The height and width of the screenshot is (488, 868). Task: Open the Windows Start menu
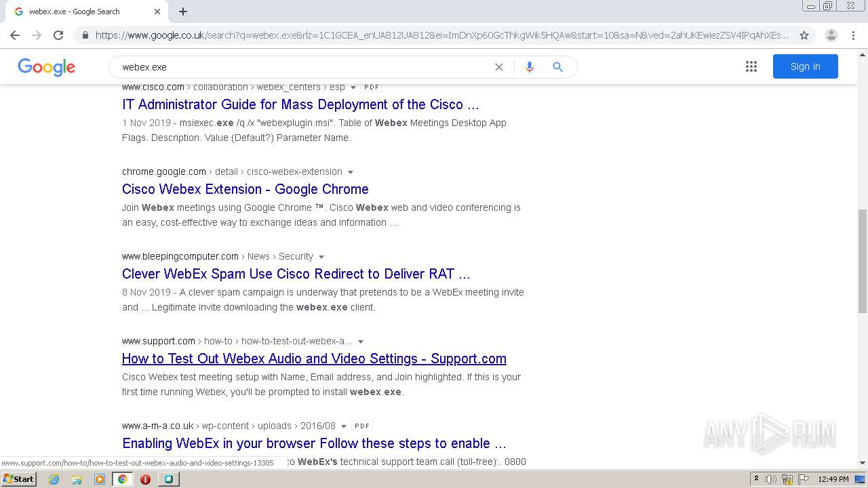(x=18, y=479)
